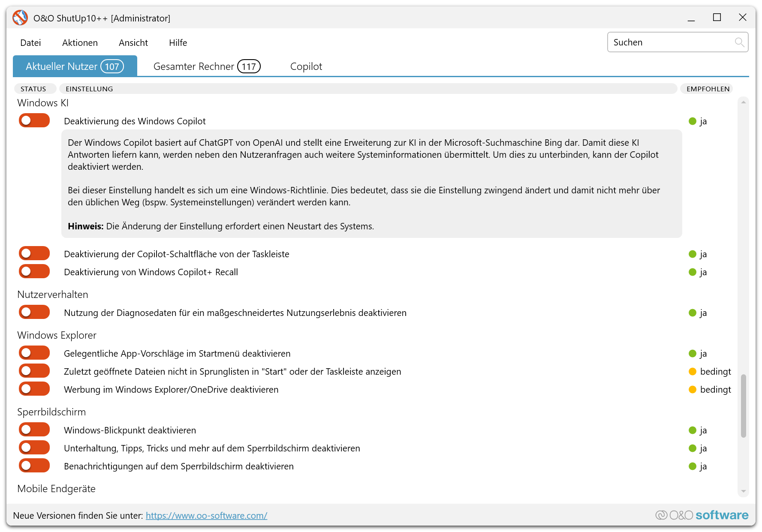Toggle Deaktivierung des Windows Copilot switch
Viewport: 762px width, 532px height.
coord(34,121)
